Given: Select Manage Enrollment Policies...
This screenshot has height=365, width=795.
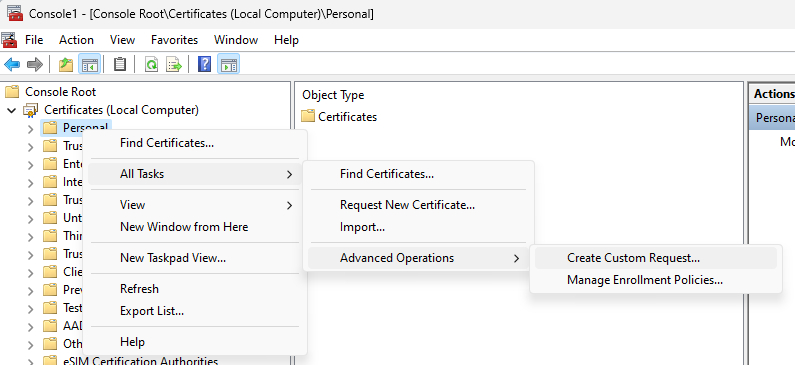Looking at the screenshot, I should point(656,280).
